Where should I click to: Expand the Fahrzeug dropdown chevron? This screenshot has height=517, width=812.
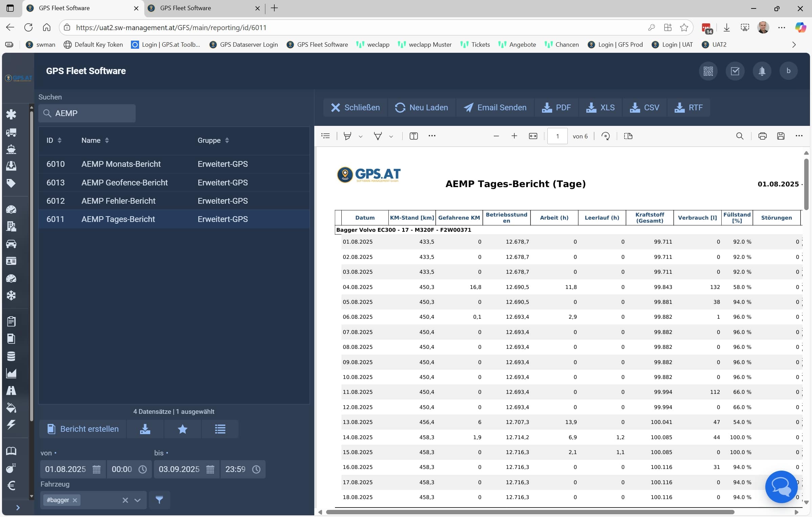137,500
